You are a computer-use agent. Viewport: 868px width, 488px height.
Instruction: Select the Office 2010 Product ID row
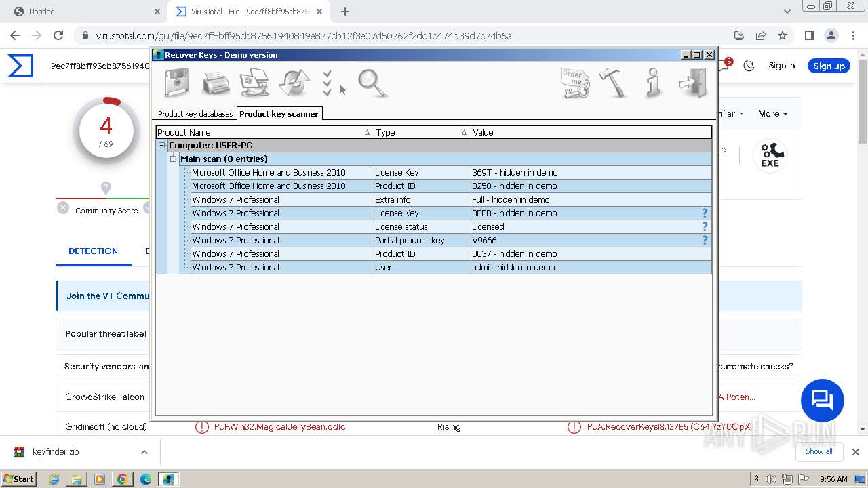click(451, 186)
